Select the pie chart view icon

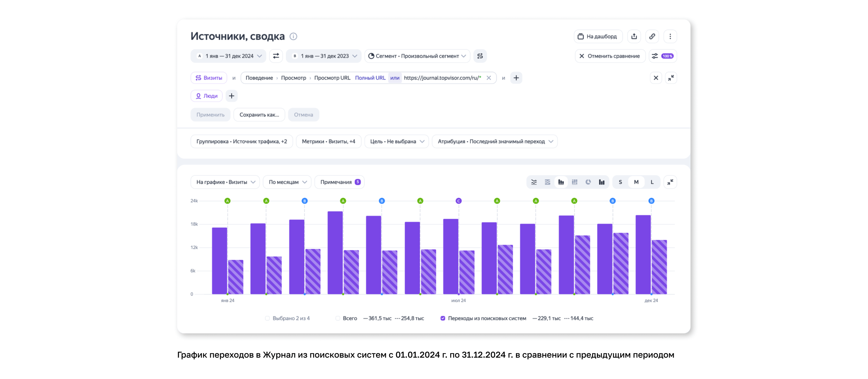(588, 182)
